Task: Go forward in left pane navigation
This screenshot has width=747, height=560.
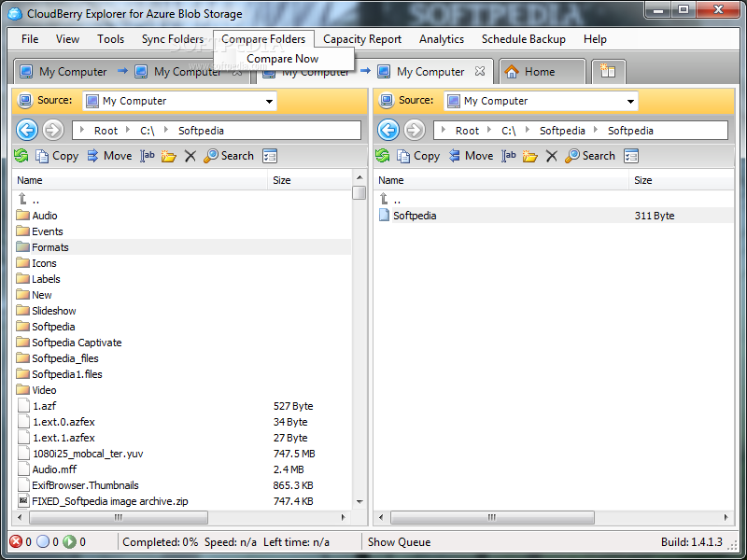Action: [53, 130]
